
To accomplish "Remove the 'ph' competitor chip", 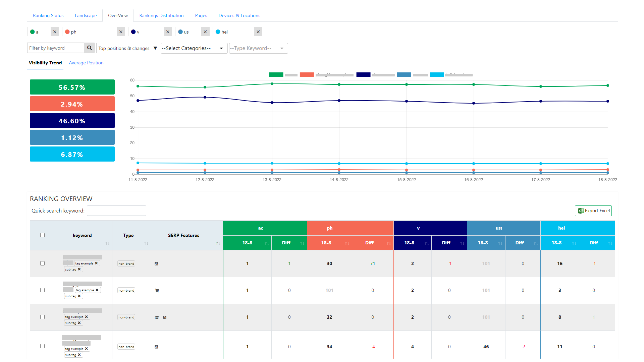I will (x=121, y=32).
